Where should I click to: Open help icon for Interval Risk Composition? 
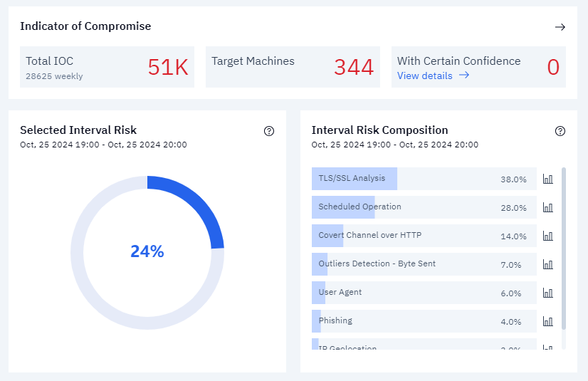coord(560,131)
